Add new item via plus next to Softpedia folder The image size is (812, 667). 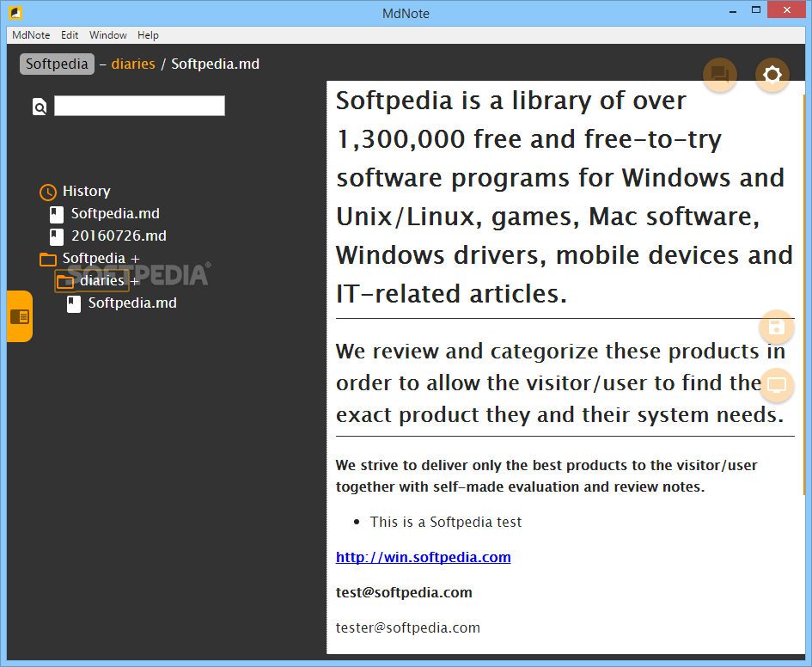point(135,259)
